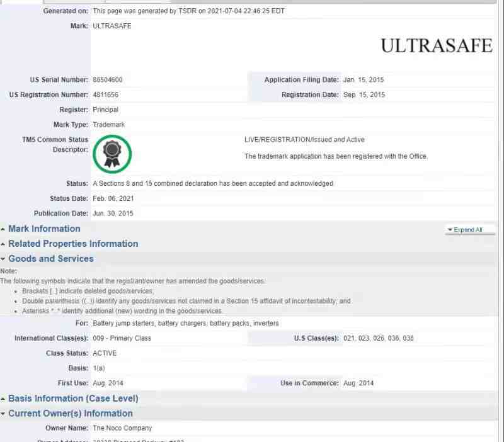Click U.S. classes '021, 023, 026, 036, 038'
504x442 pixels.
point(379,338)
